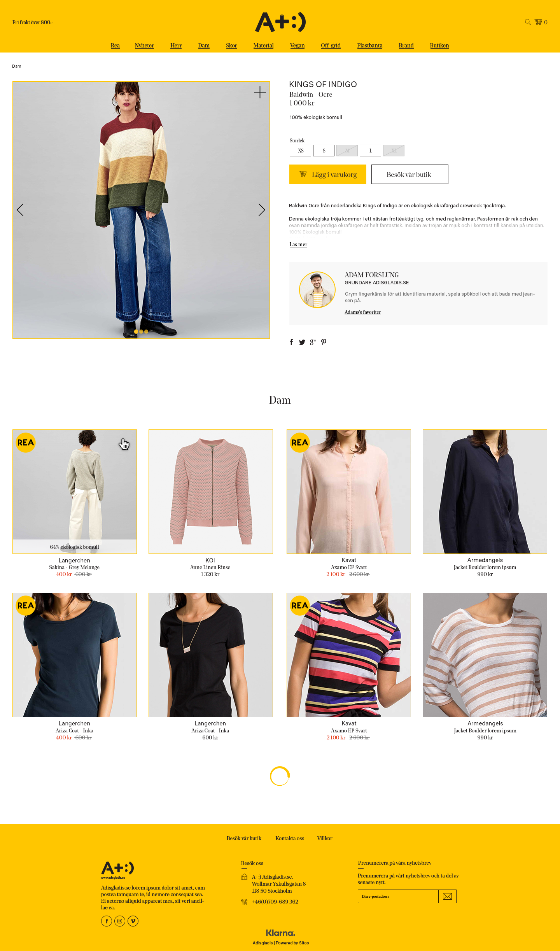The image size is (560, 951).
Task: Open the Nyheter menu item
Action: coord(144,46)
